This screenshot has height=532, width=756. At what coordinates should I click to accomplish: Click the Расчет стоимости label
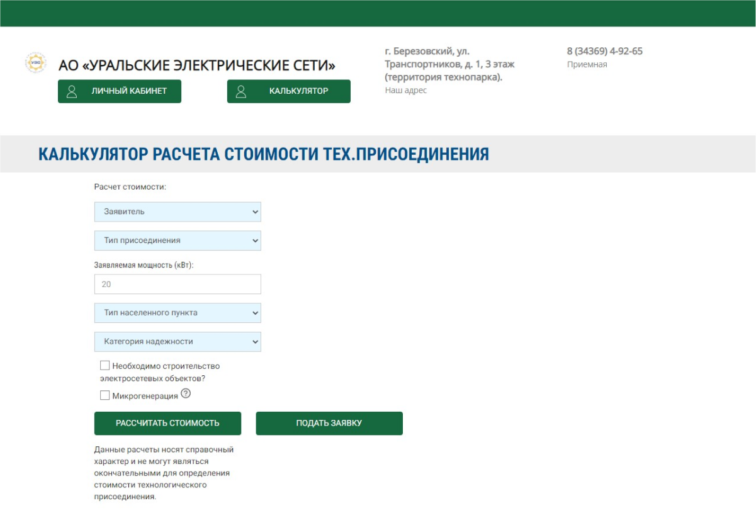[x=130, y=187]
